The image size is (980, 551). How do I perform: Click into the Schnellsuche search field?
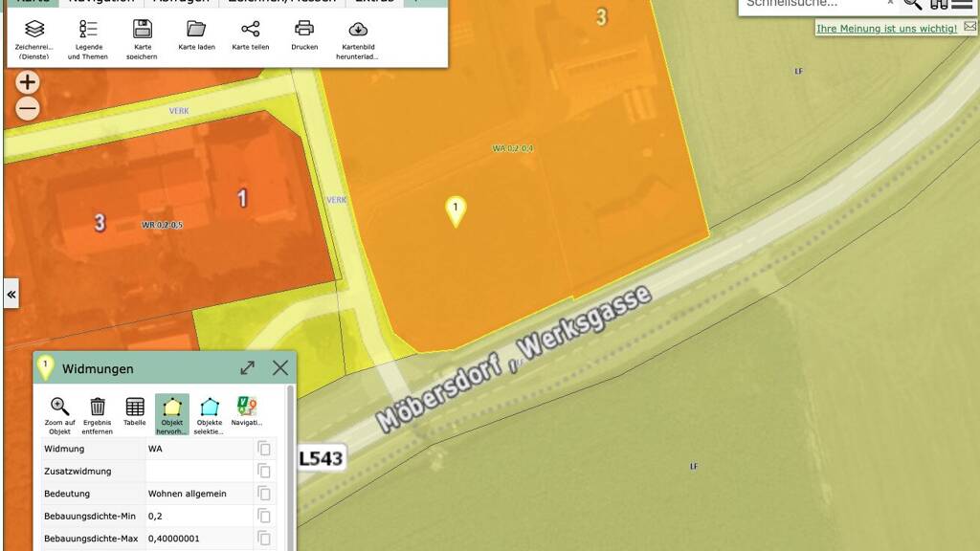tap(813, 5)
